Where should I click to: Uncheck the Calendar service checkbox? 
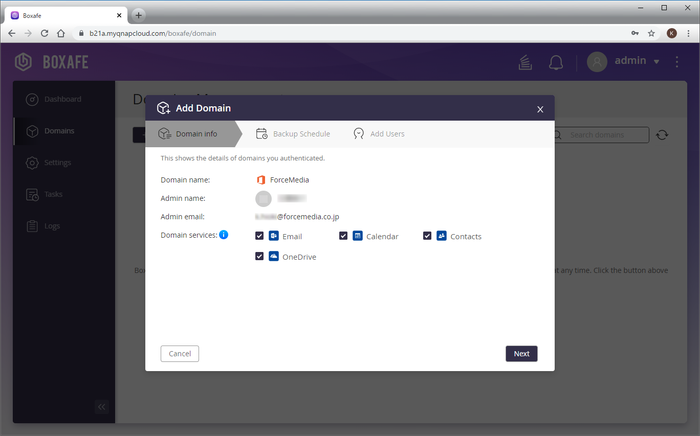tap(343, 236)
